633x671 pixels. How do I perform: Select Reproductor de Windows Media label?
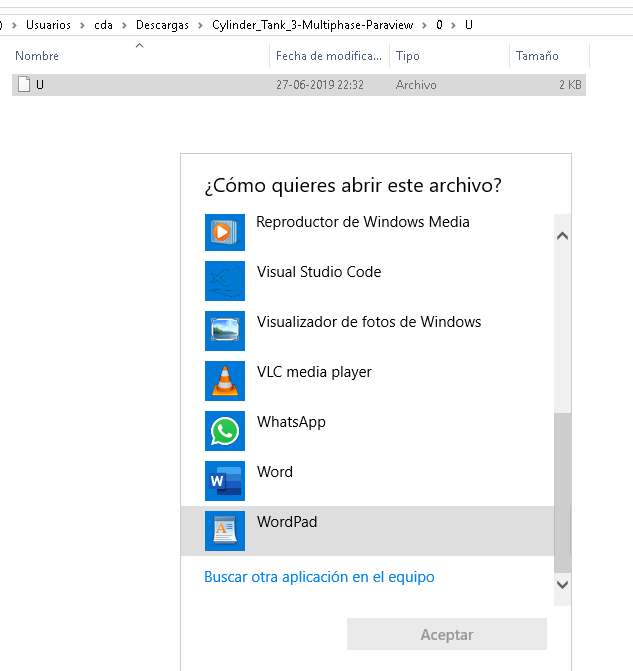click(x=363, y=222)
